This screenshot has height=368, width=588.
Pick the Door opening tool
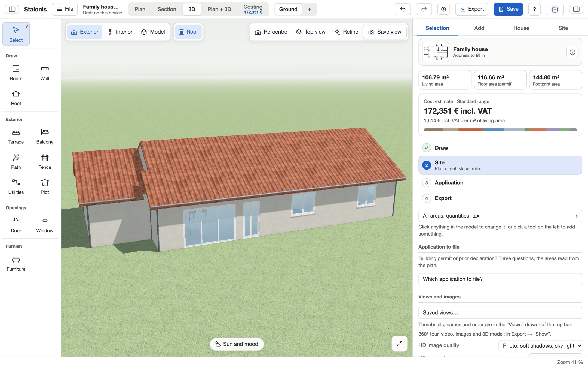click(x=16, y=225)
